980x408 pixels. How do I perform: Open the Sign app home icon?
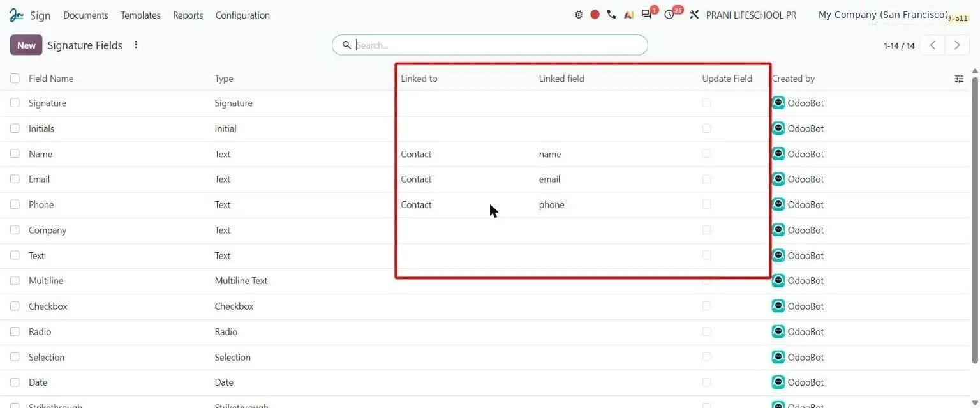tap(17, 15)
